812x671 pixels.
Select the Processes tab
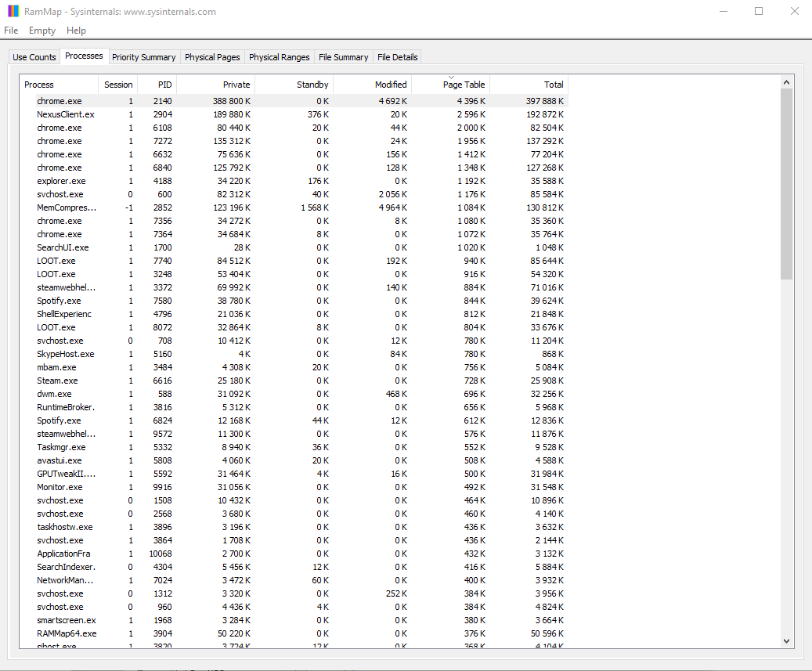[84, 56]
